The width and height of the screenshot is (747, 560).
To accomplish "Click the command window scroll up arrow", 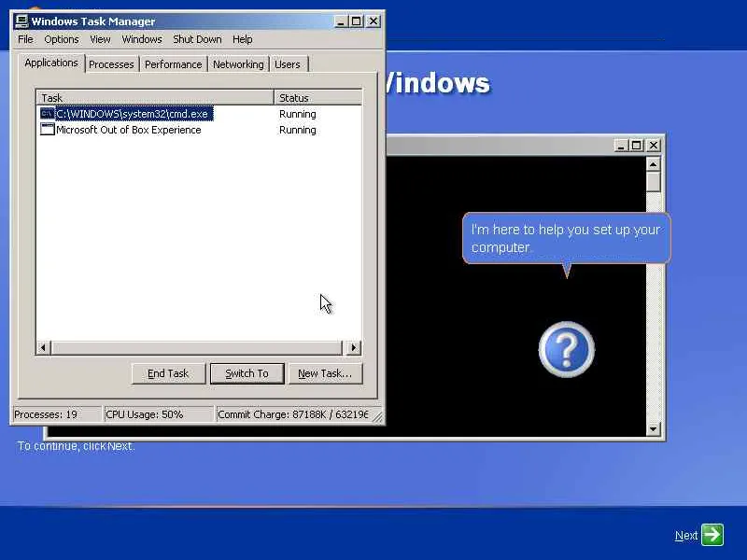I will [x=653, y=164].
